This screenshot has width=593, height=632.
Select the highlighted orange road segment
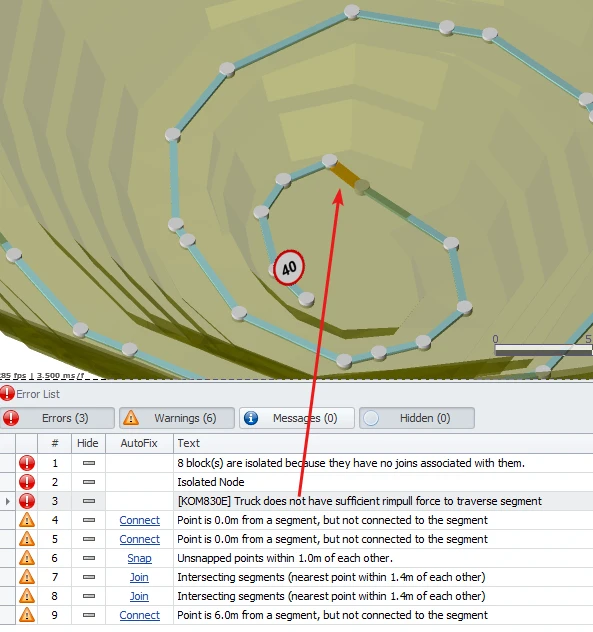click(345, 175)
